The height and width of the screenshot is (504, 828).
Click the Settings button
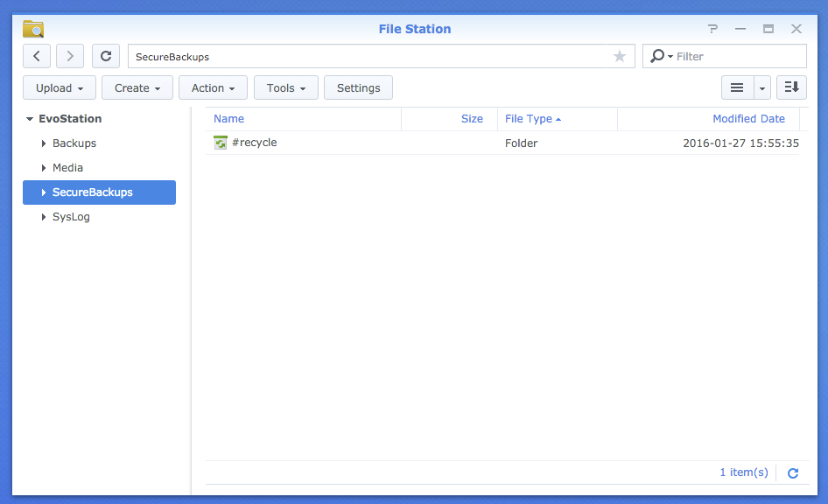358,87
